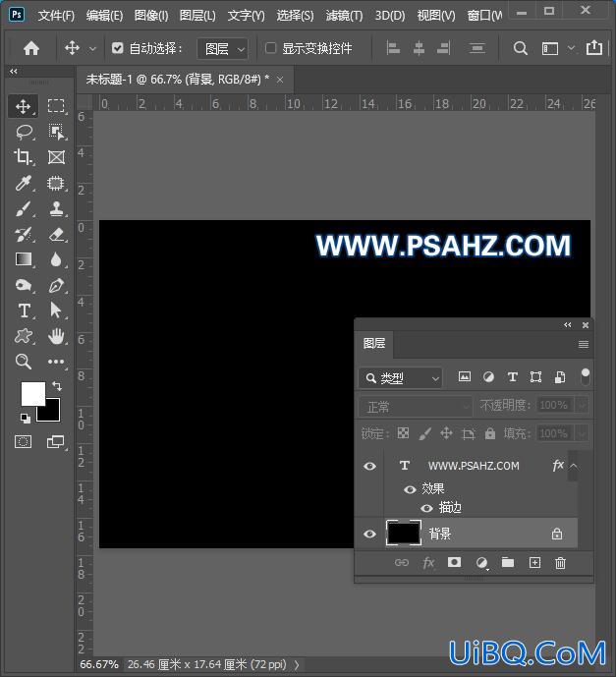Screen dimensions: 616x677
Task: Select the Path Selection tool
Action: [56, 310]
